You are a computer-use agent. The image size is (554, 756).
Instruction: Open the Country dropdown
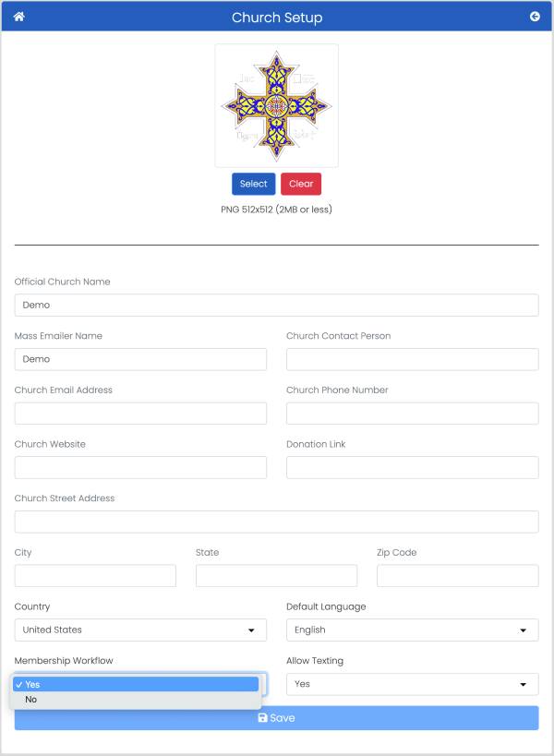tap(140, 630)
